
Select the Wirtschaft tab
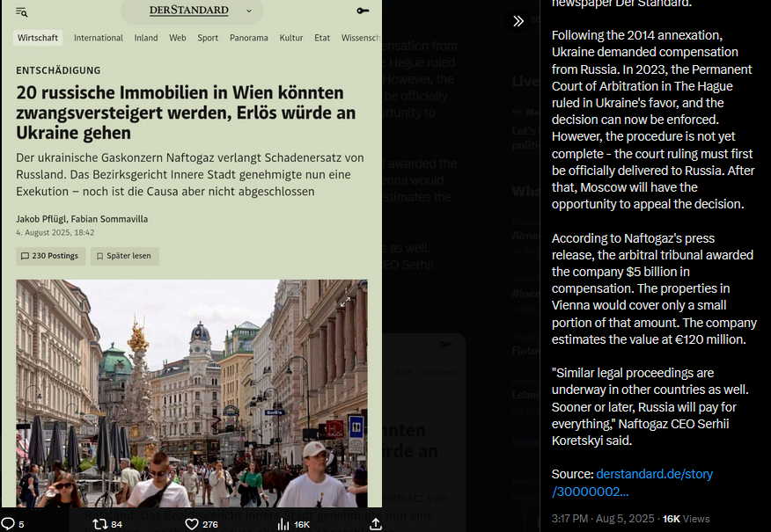tap(38, 38)
